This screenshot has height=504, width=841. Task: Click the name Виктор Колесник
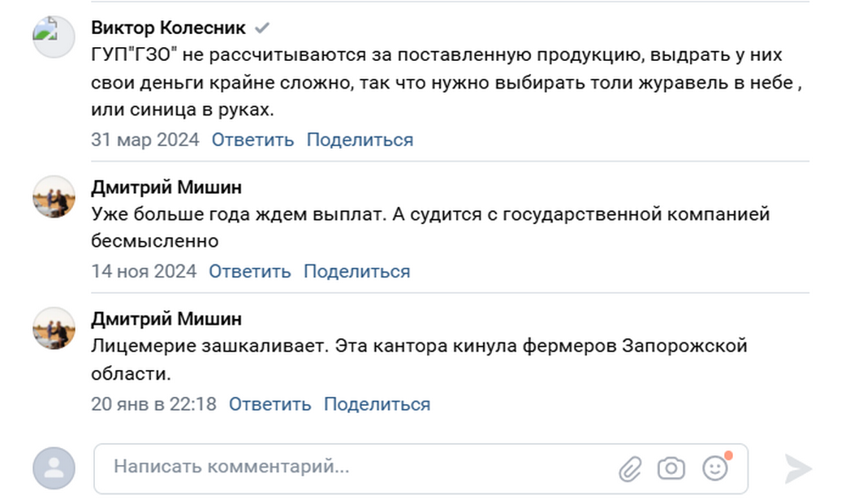[166, 27]
